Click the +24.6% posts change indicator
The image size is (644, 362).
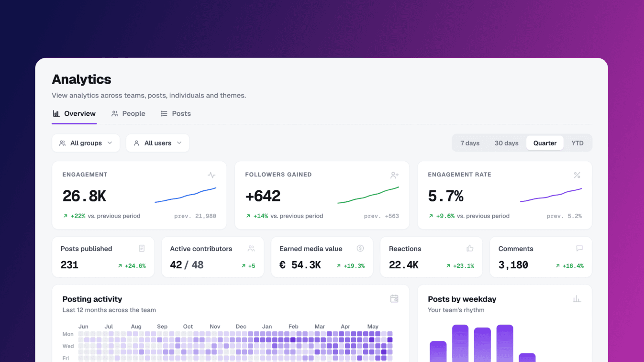tap(132, 266)
